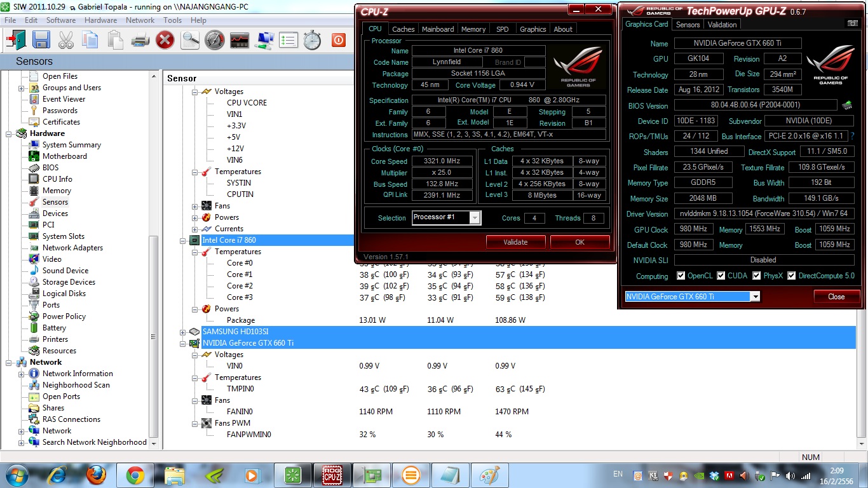868x488 pixels.
Task: Click the Print toolbar icon in SIW
Action: coord(140,40)
